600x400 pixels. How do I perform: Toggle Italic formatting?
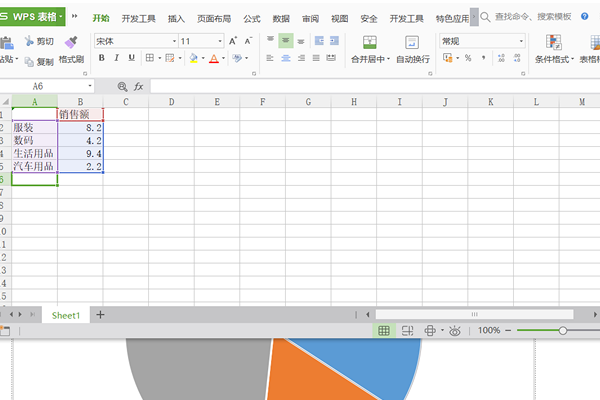(x=116, y=58)
